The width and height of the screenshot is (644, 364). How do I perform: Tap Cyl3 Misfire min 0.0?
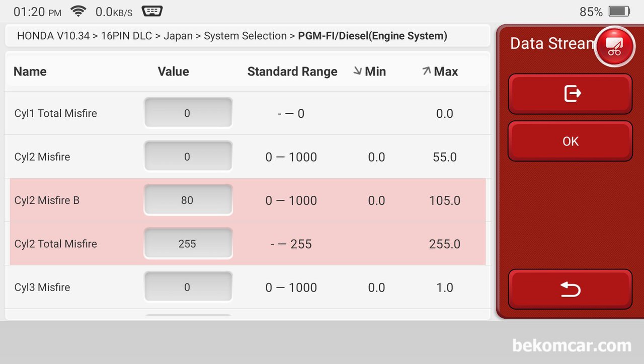376,287
